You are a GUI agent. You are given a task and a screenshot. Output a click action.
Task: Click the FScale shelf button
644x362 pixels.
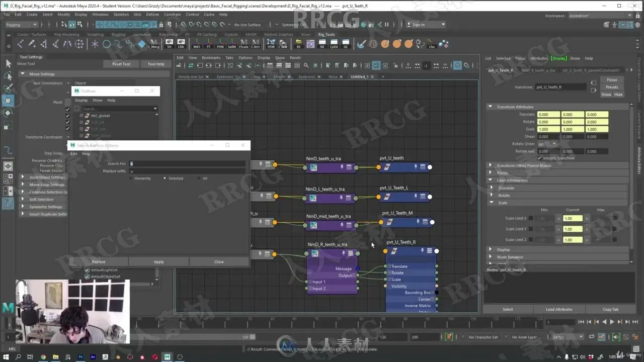coord(244,44)
